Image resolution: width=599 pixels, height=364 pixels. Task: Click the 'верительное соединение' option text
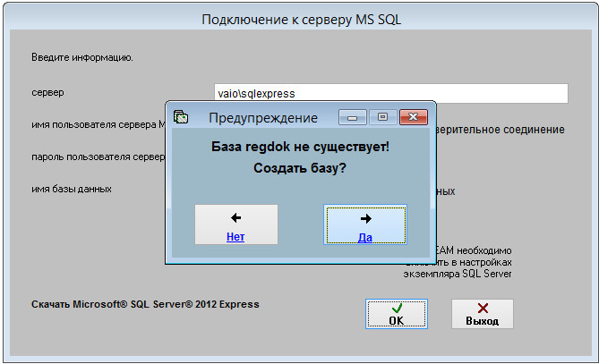tap(501, 130)
